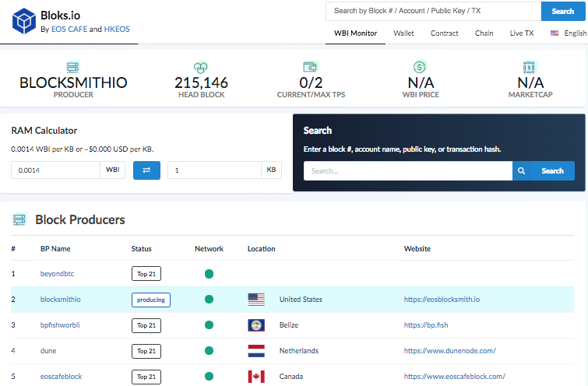Go to the Live TX tab
Image resolution: width=588 pixels, height=386 pixels.
tap(522, 33)
